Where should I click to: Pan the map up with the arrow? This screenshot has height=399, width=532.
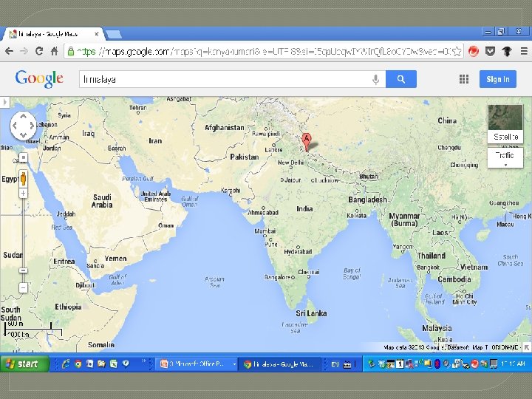23,116
